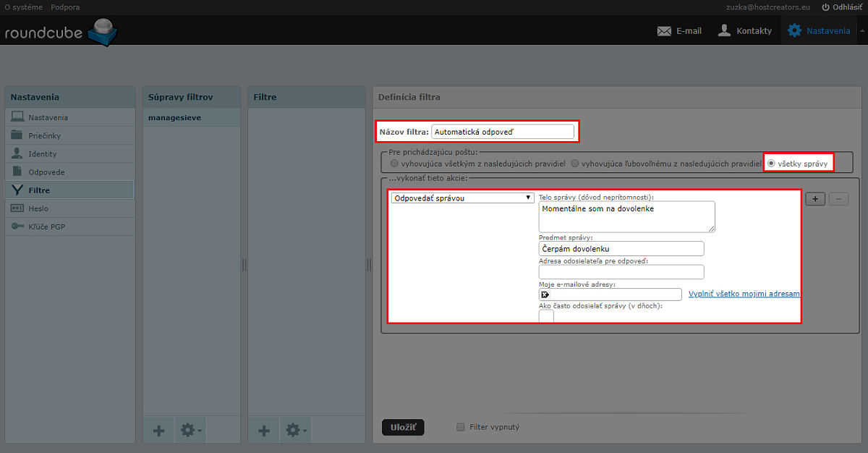
Task: Add another action with plus button
Action: pos(815,198)
